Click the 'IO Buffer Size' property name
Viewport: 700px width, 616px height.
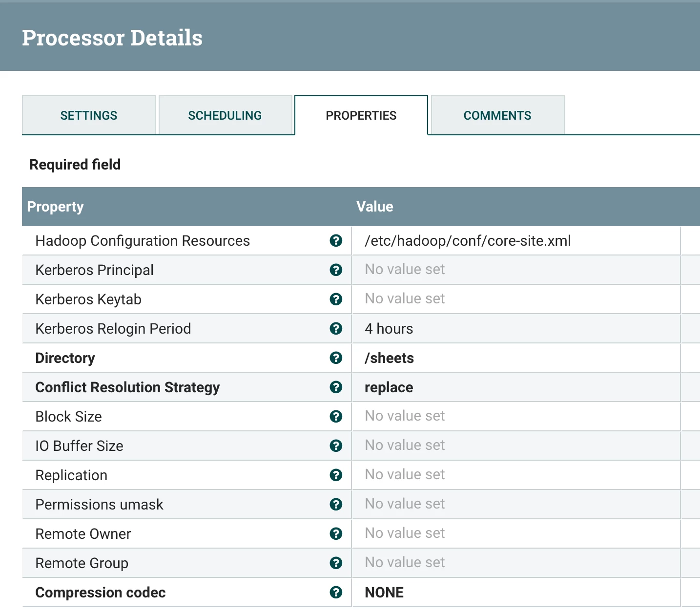(x=80, y=446)
